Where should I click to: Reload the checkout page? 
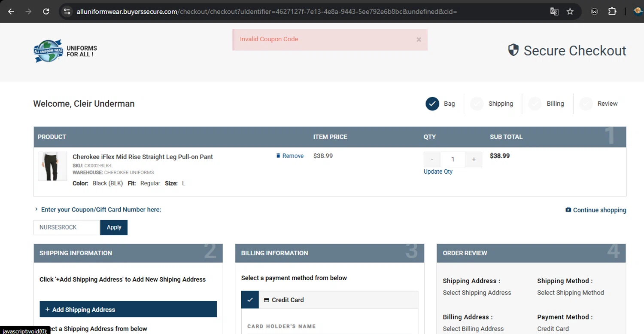point(46,12)
